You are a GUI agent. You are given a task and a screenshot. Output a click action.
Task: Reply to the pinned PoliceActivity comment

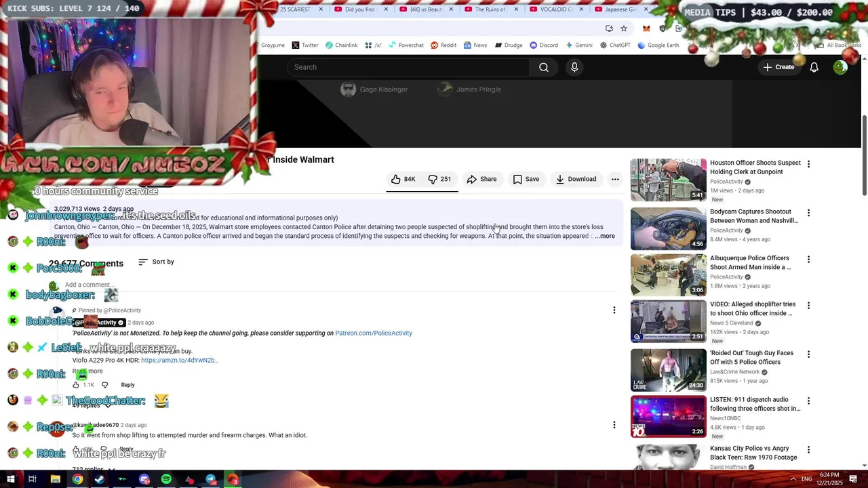coord(127,385)
